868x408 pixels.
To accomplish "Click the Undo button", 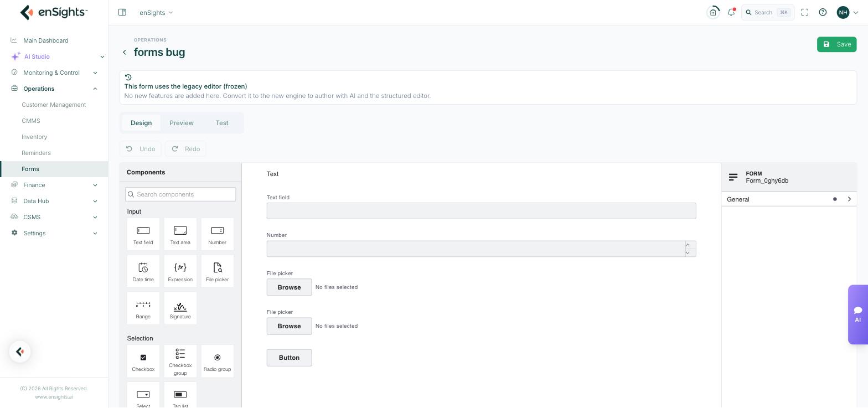I will click(141, 149).
